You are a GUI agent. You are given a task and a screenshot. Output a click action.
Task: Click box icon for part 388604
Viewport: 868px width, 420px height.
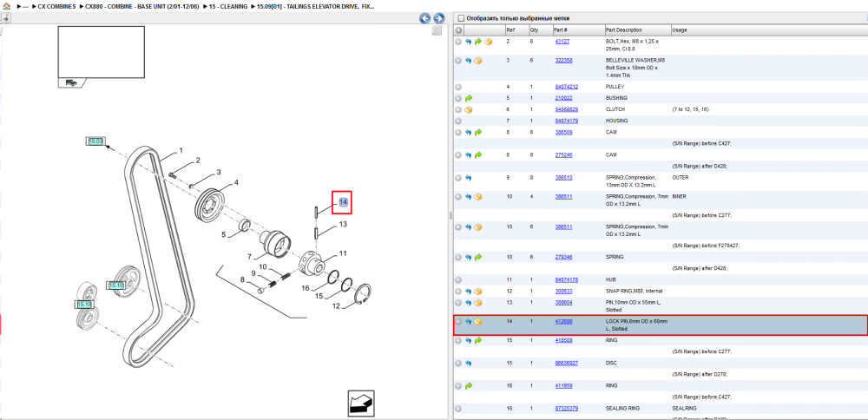[478, 302]
